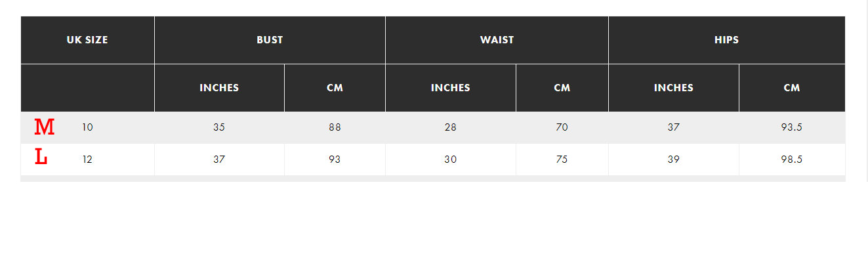Select hips value 93.5 cm
This screenshot has width=868, height=279.
(x=792, y=127)
